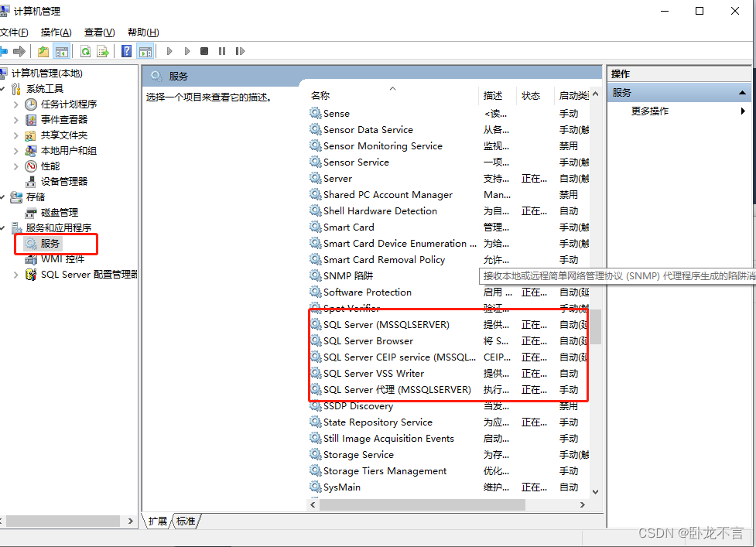Click the WMI 控件 icon
Viewport: 756px width, 547px height.
click(x=31, y=259)
